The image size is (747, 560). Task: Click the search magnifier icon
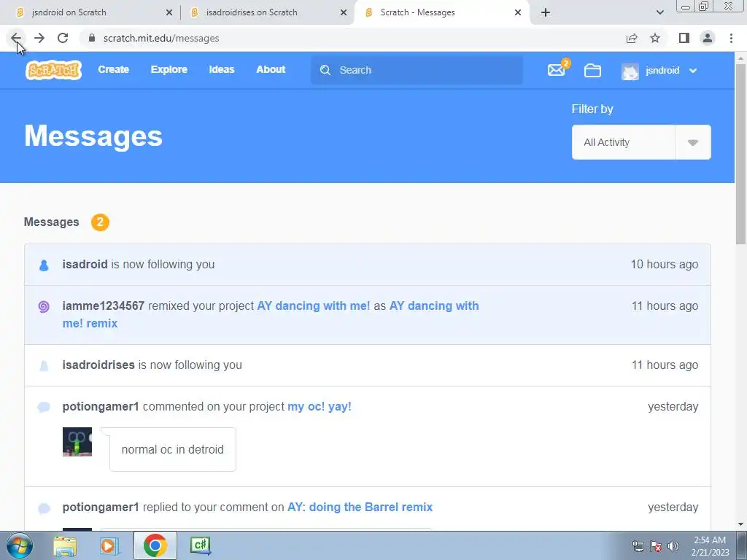(325, 71)
